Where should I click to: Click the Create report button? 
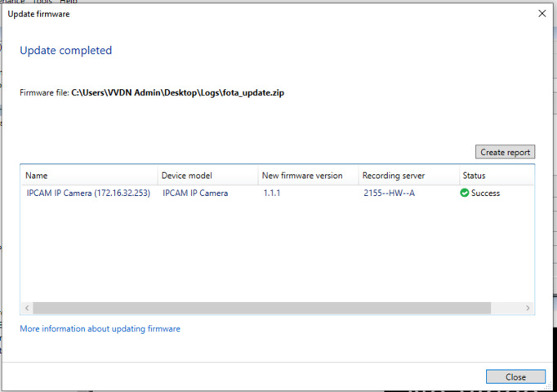505,152
